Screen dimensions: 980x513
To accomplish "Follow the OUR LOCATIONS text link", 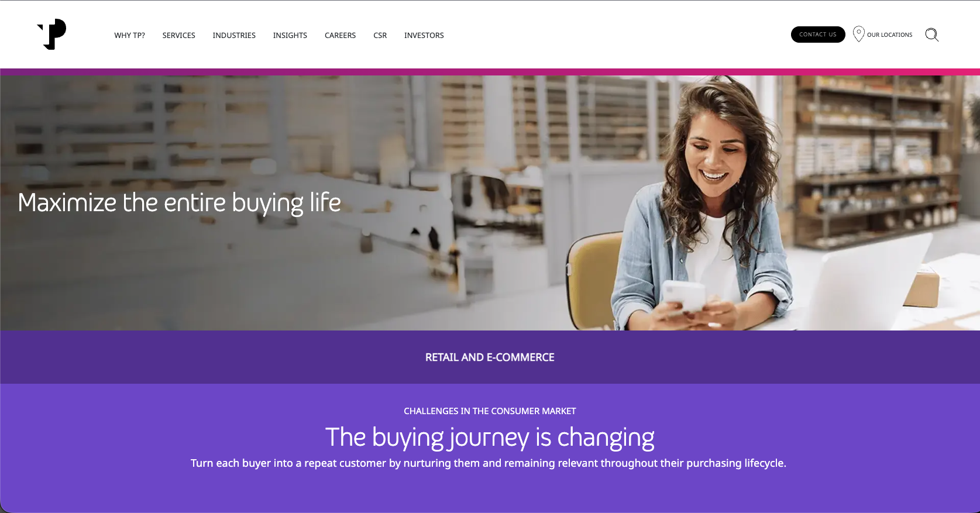I will tap(889, 35).
